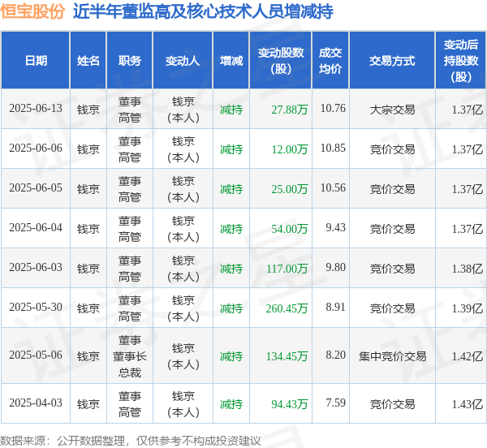This screenshot has height=448, width=487.
Task: Select the 变动股数(股) column header
Action: (281, 61)
